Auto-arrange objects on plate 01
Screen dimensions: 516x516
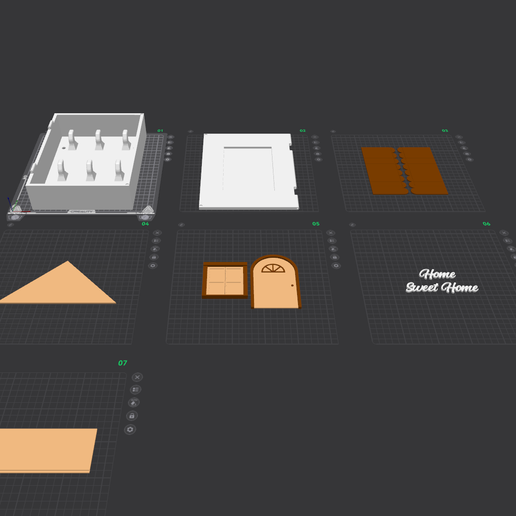(x=170, y=142)
